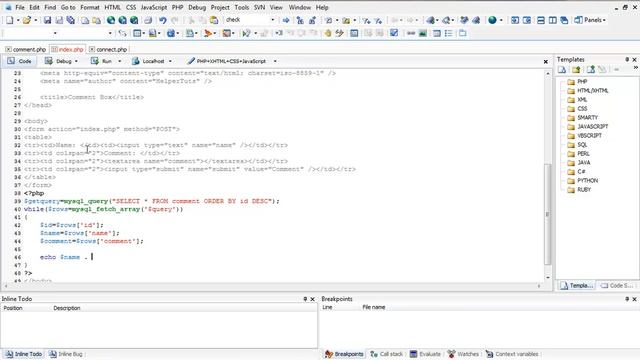Insert an image using the picture icon
640x360 pixels.
click(x=423, y=33)
